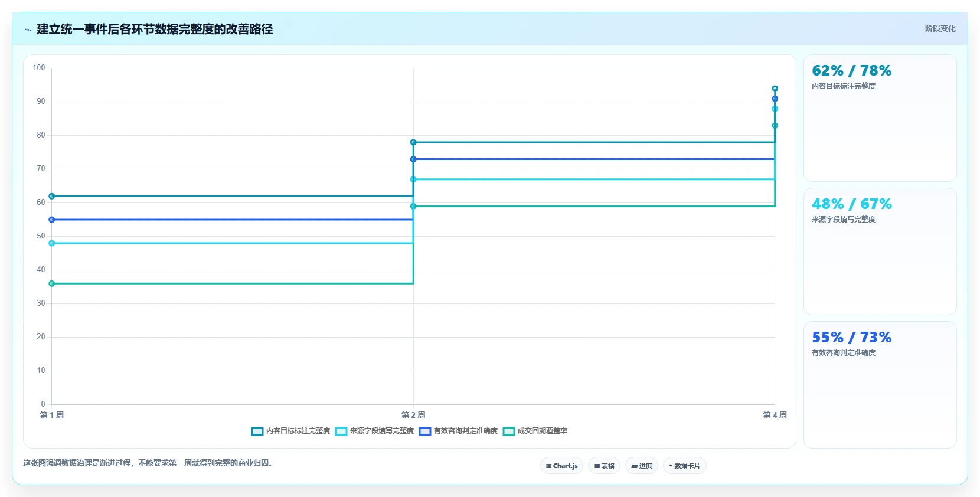Click the 阶段变化 tag in the header
Image resolution: width=980 pixels, height=497 pixels.
[x=940, y=28]
